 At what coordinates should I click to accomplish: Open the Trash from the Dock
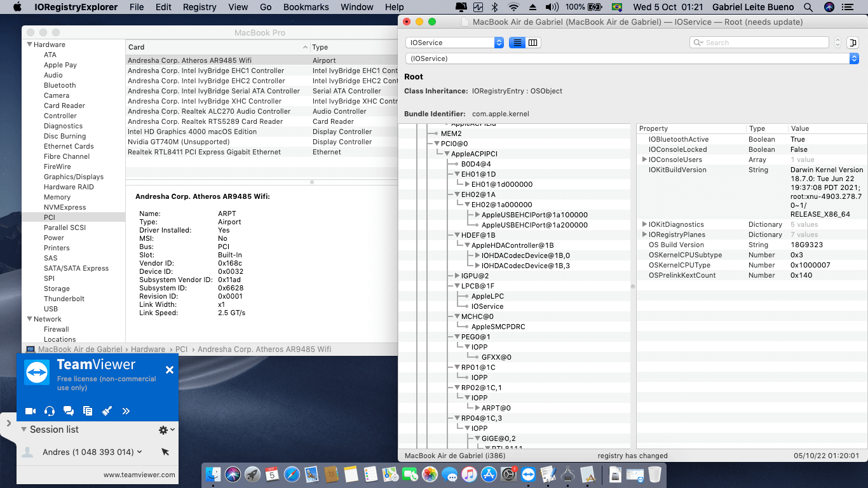tap(655, 474)
